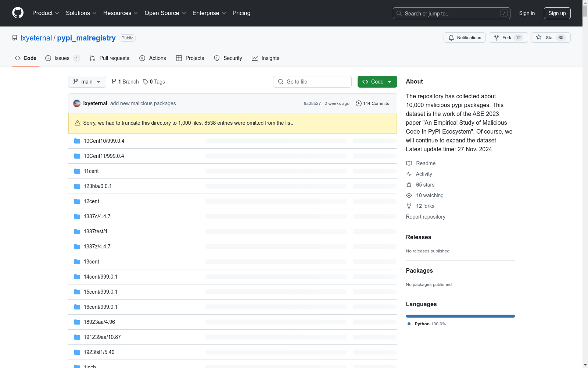The width and height of the screenshot is (588, 368).
Task: Click the Python language bar
Action: pyautogui.click(x=460, y=316)
